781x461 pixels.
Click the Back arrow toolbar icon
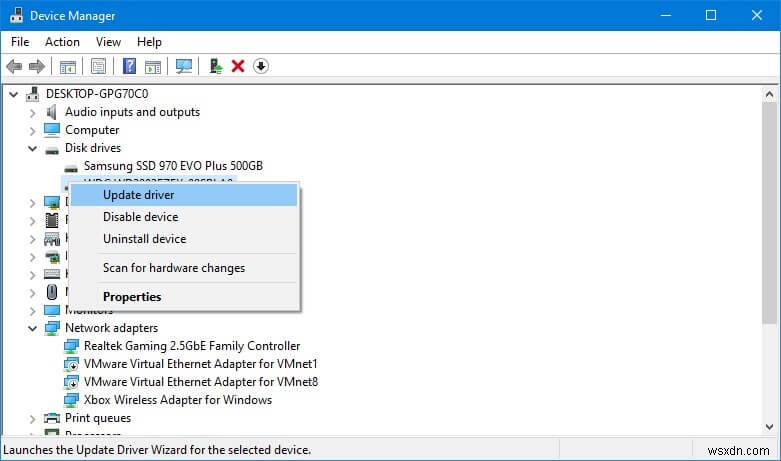point(14,66)
